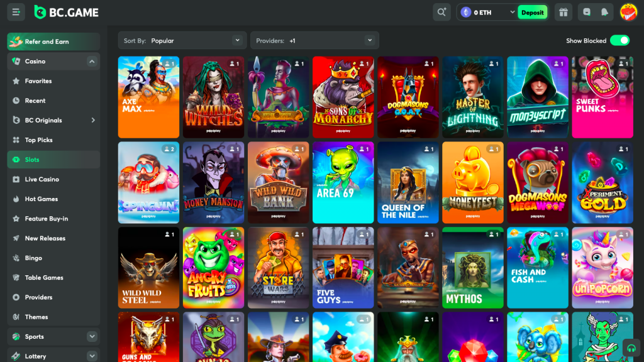The width and height of the screenshot is (644, 362).
Task: Expand the Sports section chevron
Action: point(92,337)
